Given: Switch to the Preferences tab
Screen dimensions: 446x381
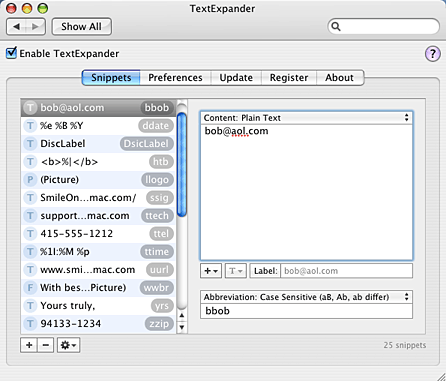Looking at the screenshot, I should [x=175, y=78].
